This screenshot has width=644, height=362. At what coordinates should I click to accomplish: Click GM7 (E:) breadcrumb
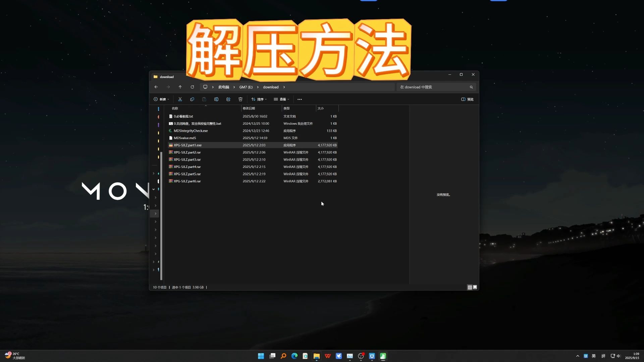click(246, 87)
